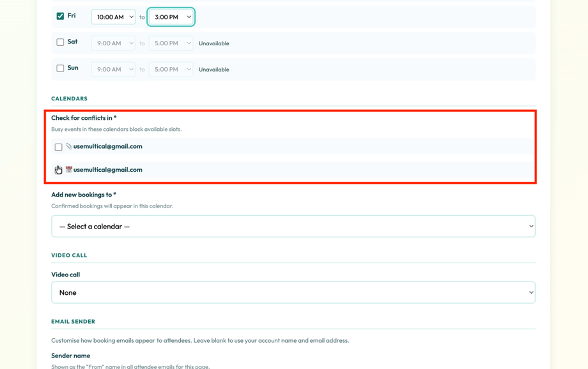Enable Saturday availability checkbox

59,41
